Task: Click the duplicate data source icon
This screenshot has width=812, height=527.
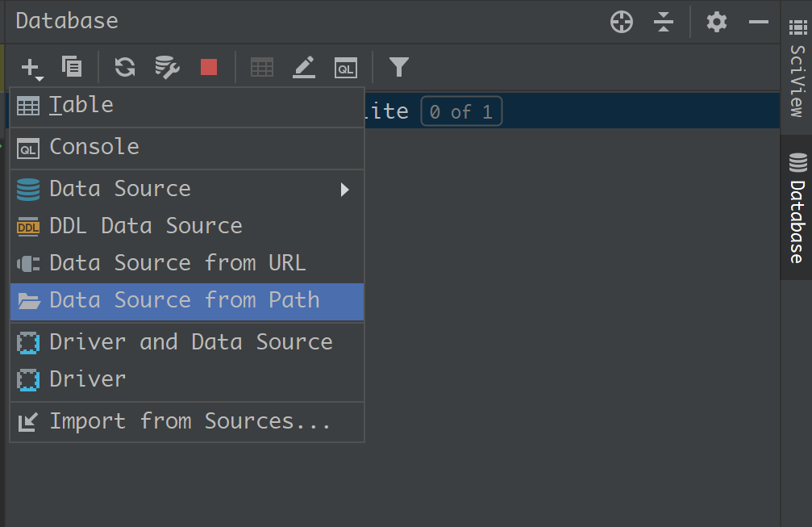Action: (x=72, y=67)
